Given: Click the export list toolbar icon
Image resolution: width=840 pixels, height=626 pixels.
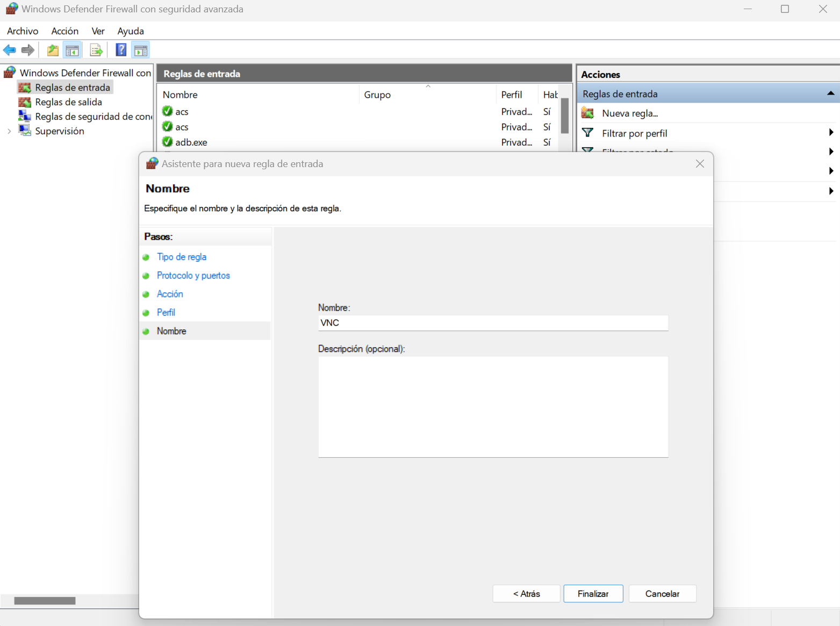Looking at the screenshot, I should [x=96, y=51].
